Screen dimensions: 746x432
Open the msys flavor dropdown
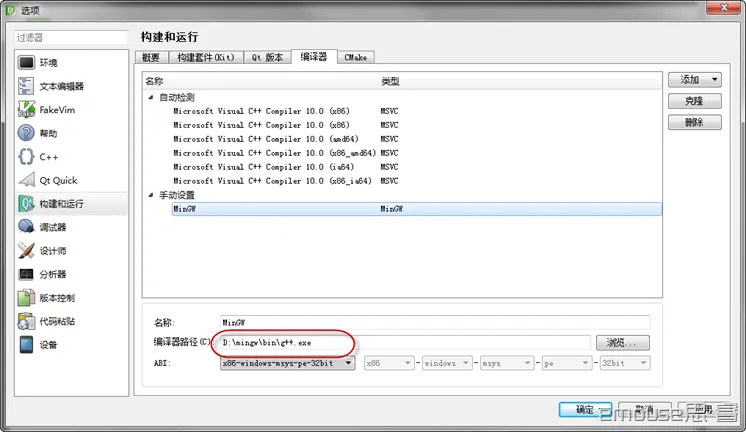506,363
